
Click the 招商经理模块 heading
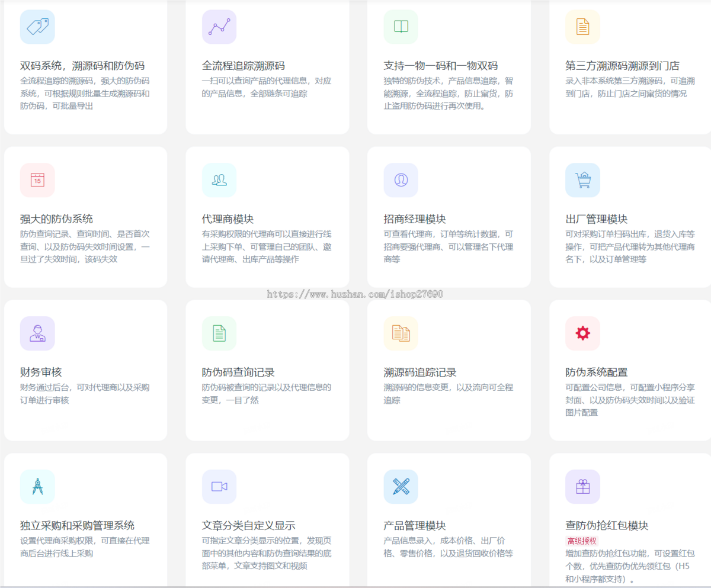pyautogui.click(x=415, y=219)
